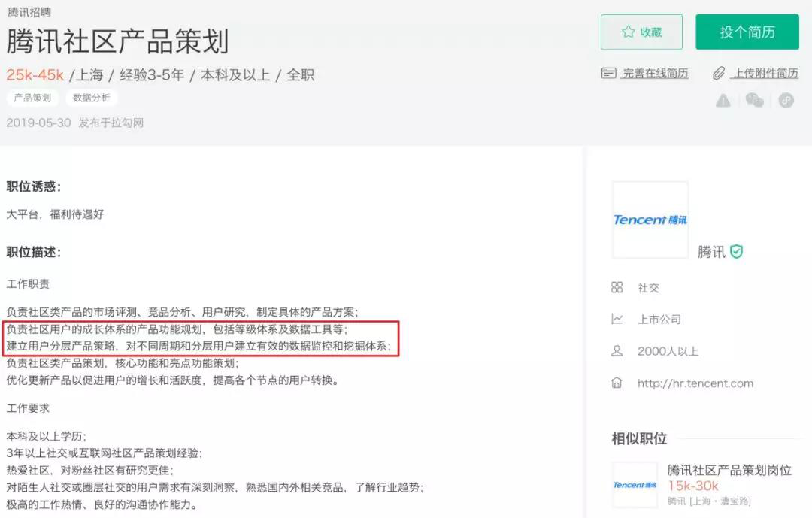Screen dimensions: 812x518
Task: Click the chat bubbles sharing icon
Action: (x=754, y=99)
